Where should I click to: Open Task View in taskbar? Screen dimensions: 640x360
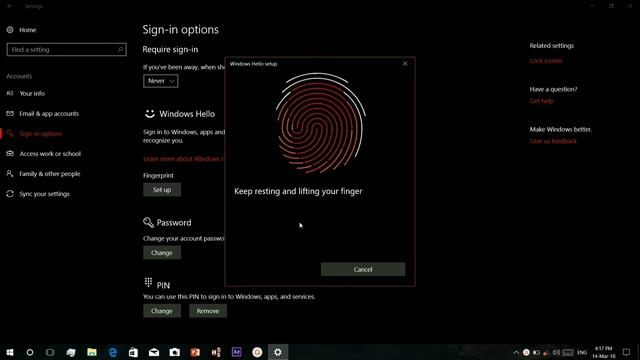[50, 352]
